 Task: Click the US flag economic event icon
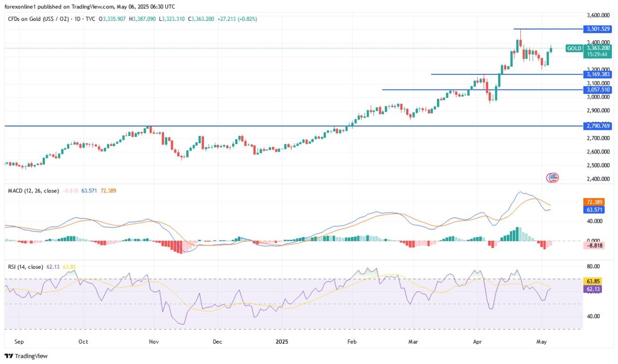[x=553, y=178]
